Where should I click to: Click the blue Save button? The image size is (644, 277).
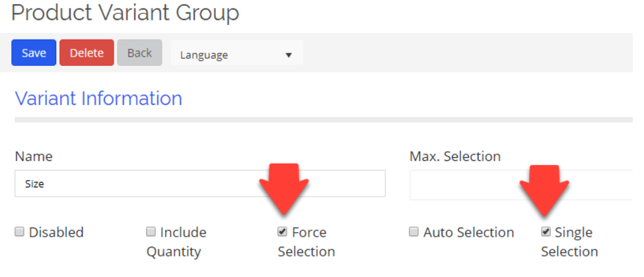point(34,53)
